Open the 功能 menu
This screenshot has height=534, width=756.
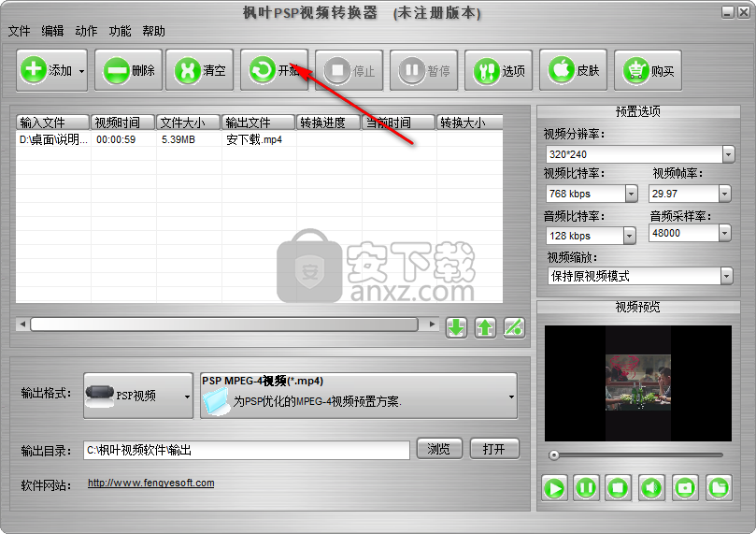120,32
